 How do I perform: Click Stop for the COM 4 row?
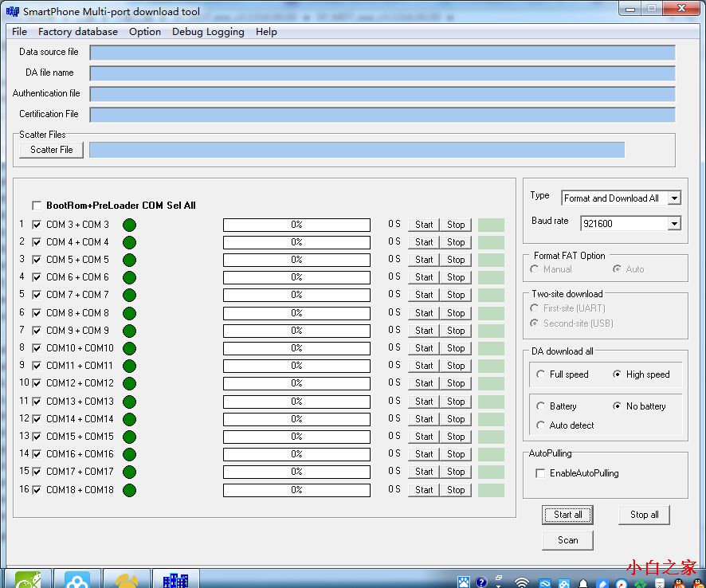pos(456,242)
